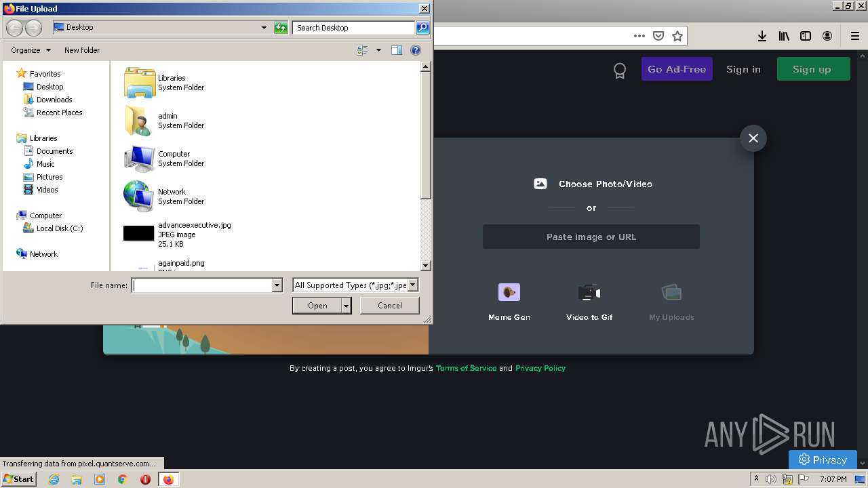The width and height of the screenshot is (868, 488).
Task: Click file list scrollbar down arrow
Action: pos(426,266)
